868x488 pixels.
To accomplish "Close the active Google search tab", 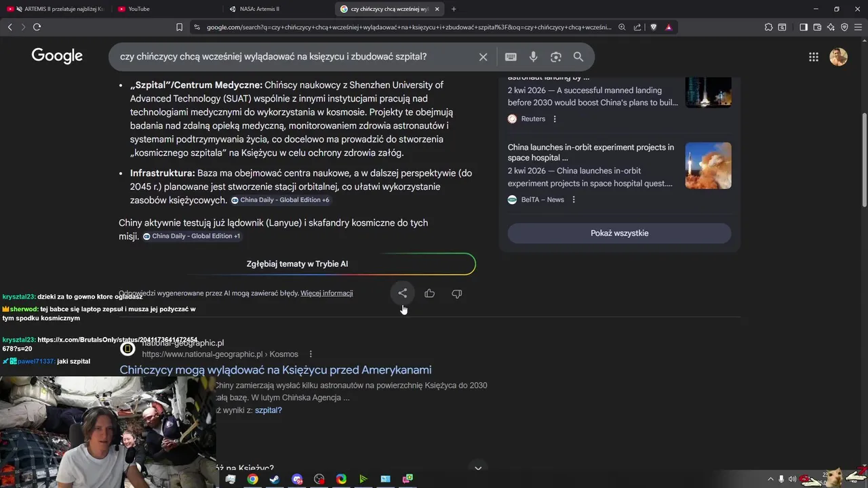I will [x=437, y=9].
